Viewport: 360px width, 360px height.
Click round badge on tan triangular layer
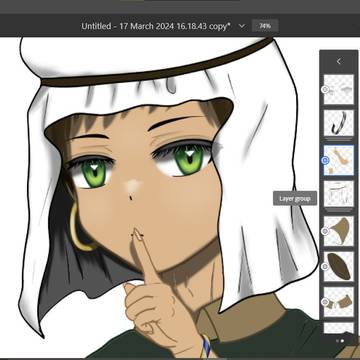(325, 231)
